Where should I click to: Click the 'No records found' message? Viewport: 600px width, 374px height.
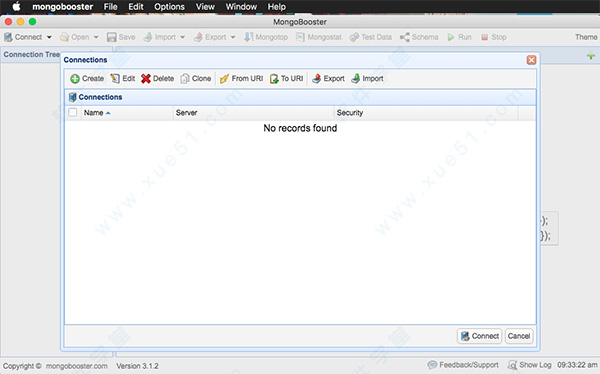[300, 128]
